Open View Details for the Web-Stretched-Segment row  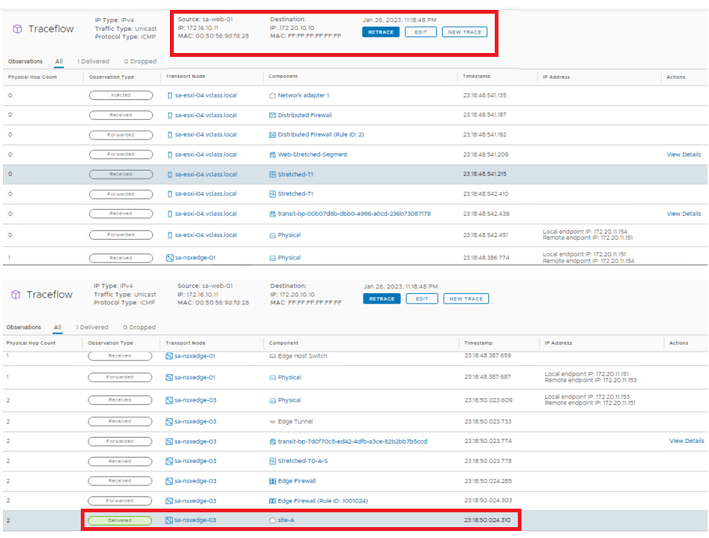pos(683,154)
